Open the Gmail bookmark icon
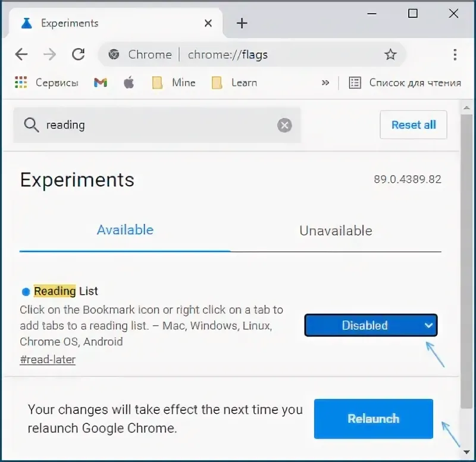476x462 pixels. pyautogui.click(x=101, y=83)
